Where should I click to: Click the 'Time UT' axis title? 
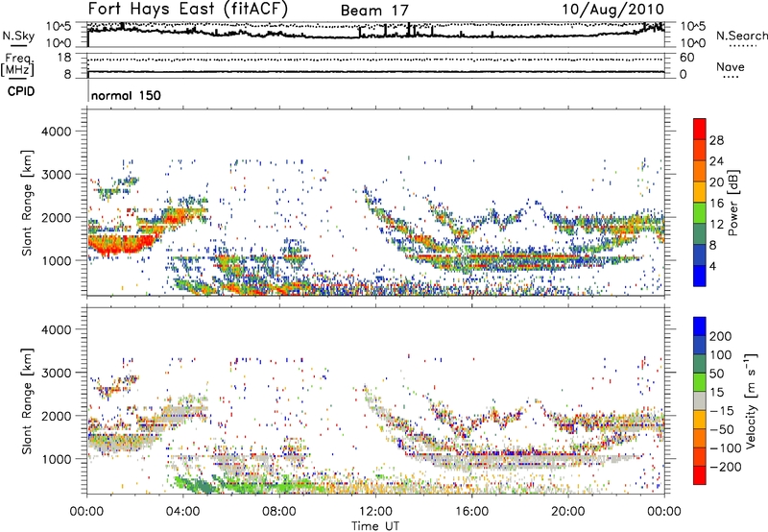[x=375, y=526]
